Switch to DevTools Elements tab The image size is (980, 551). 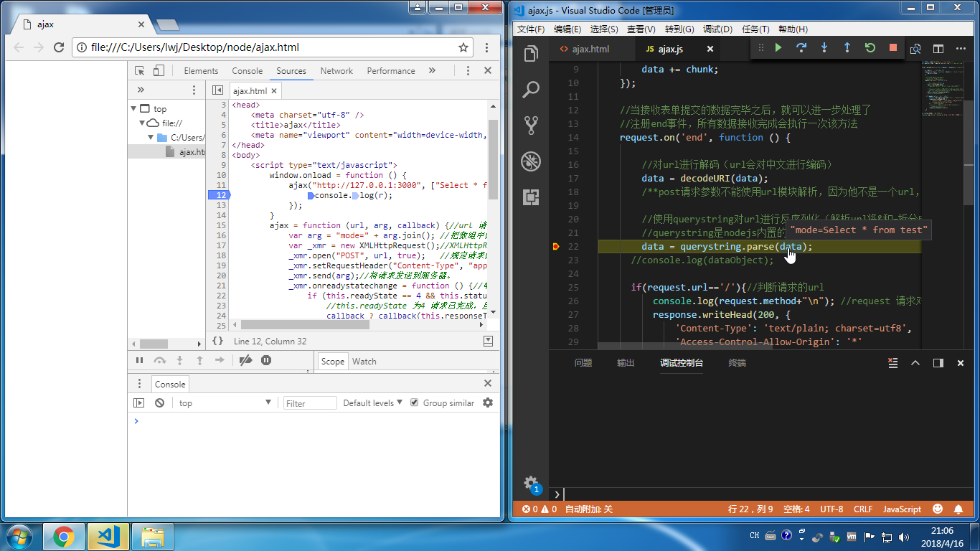[x=201, y=70]
